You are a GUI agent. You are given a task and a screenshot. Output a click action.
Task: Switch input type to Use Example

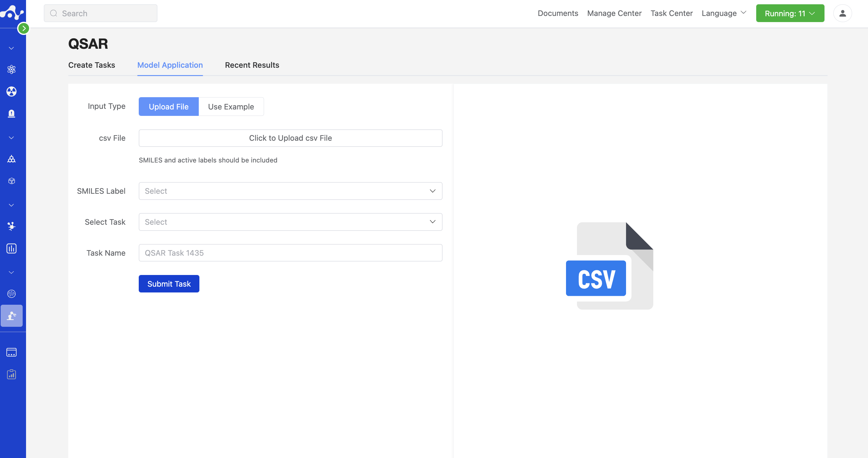pos(231,106)
